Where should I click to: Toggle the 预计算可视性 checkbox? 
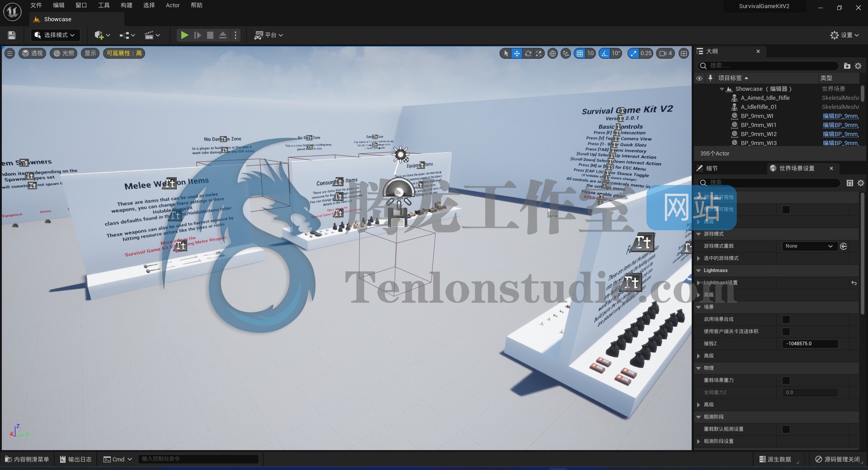(786, 210)
